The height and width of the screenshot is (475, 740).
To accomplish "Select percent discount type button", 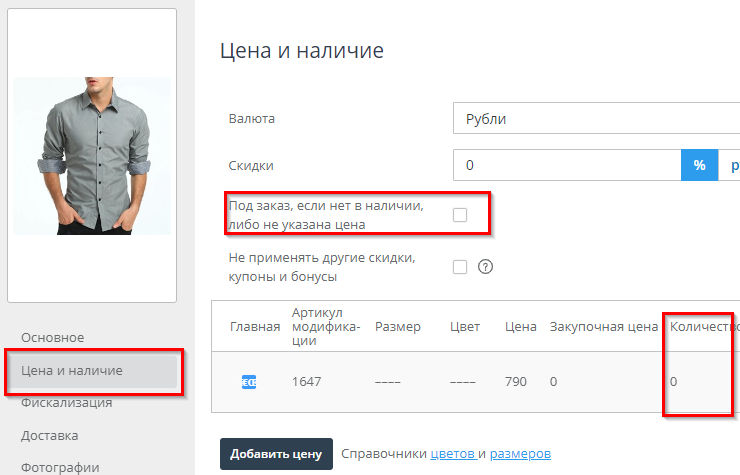I will (700, 165).
